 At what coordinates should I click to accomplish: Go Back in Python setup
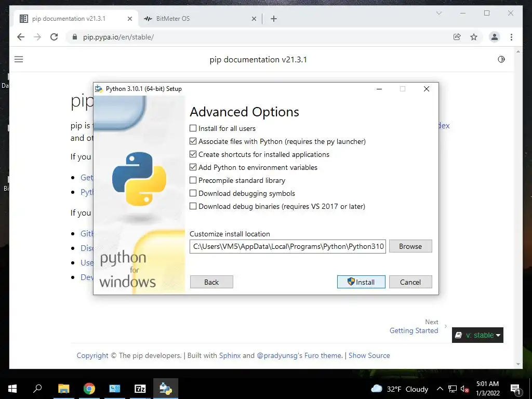point(211,282)
